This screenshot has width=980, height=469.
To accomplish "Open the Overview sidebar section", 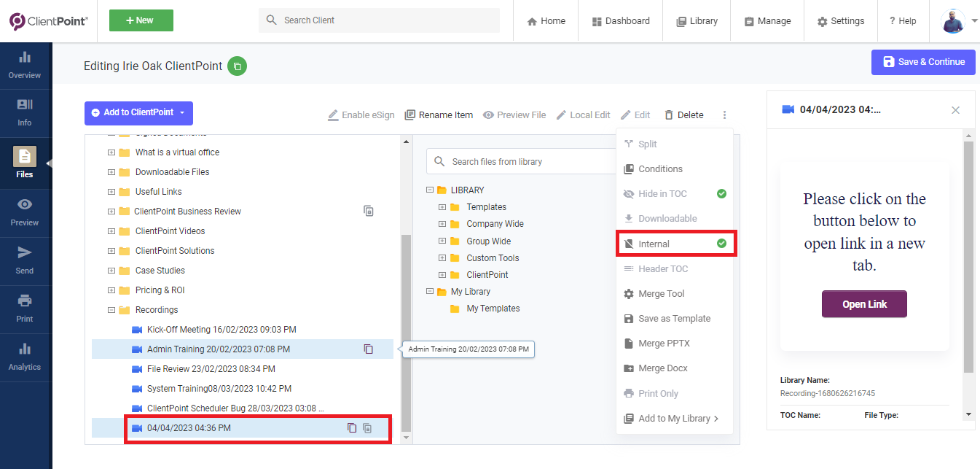I will (25, 66).
